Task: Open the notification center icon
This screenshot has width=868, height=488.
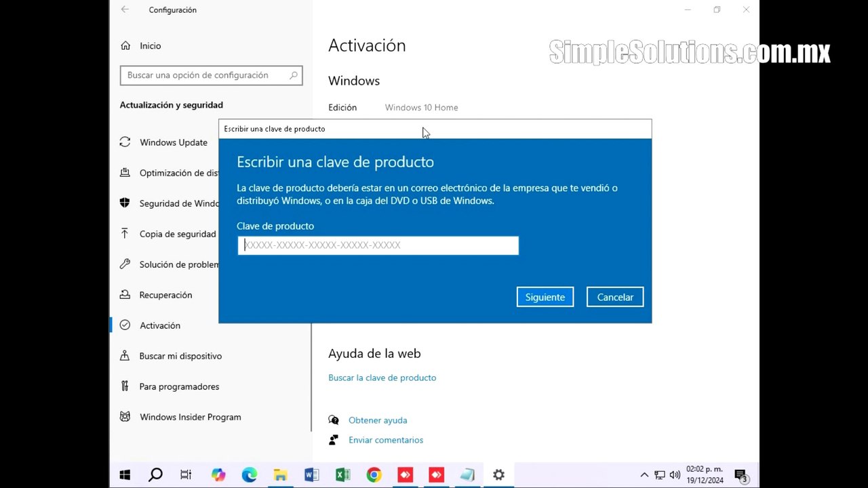Action: (x=741, y=475)
